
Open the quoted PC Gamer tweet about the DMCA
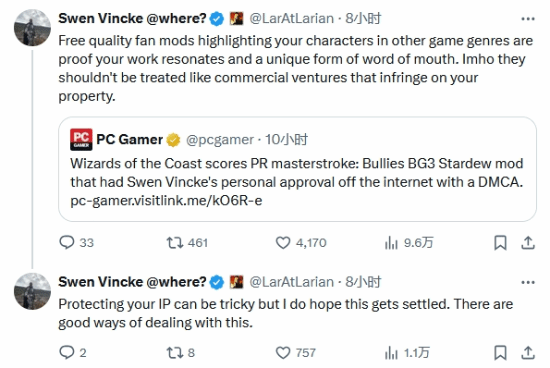pos(297,169)
